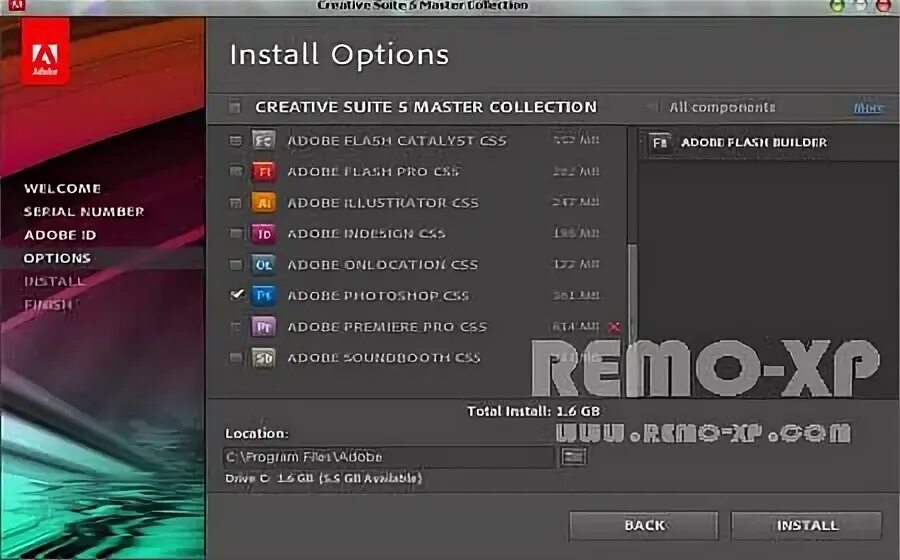Image resolution: width=900 pixels, height=560 pixels.
Task: Click the Back button
Action: 643,525
